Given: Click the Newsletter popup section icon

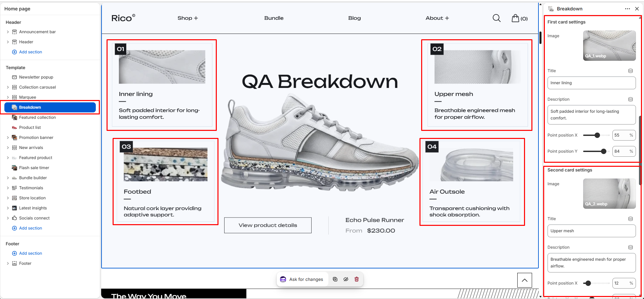Looking at the screenshot, I should tap(14, 77).
